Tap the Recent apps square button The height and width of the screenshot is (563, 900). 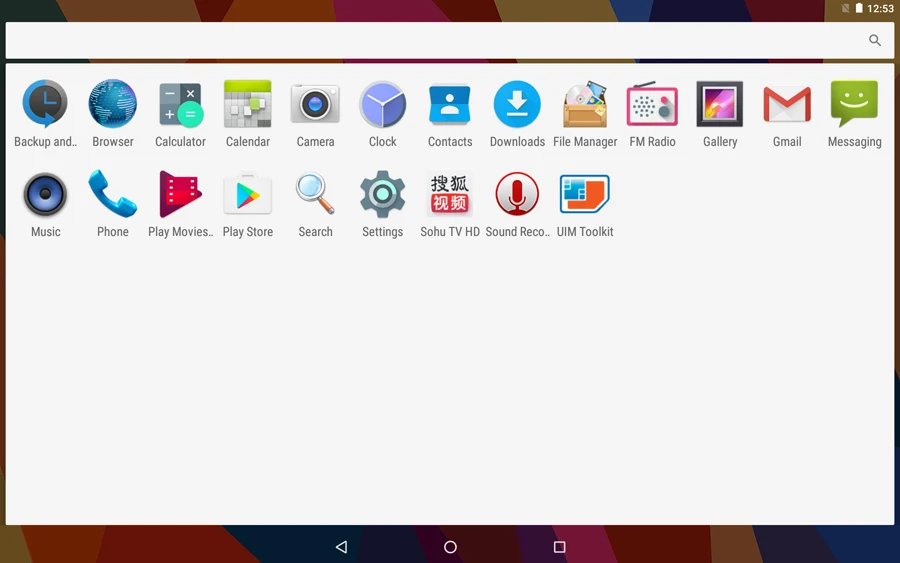[x=560, y=547]
